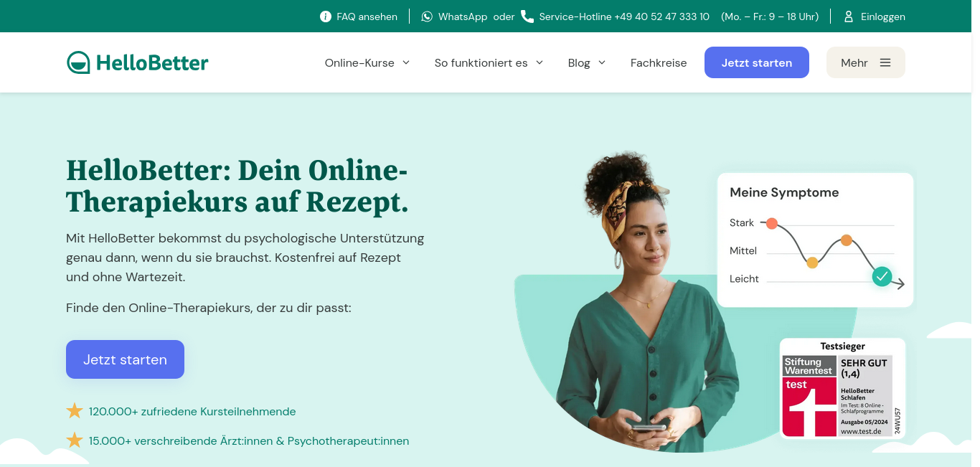980x467 pixels.
Task: Click the WhatsApp icon in top bar
Action: tap(427, 16)
